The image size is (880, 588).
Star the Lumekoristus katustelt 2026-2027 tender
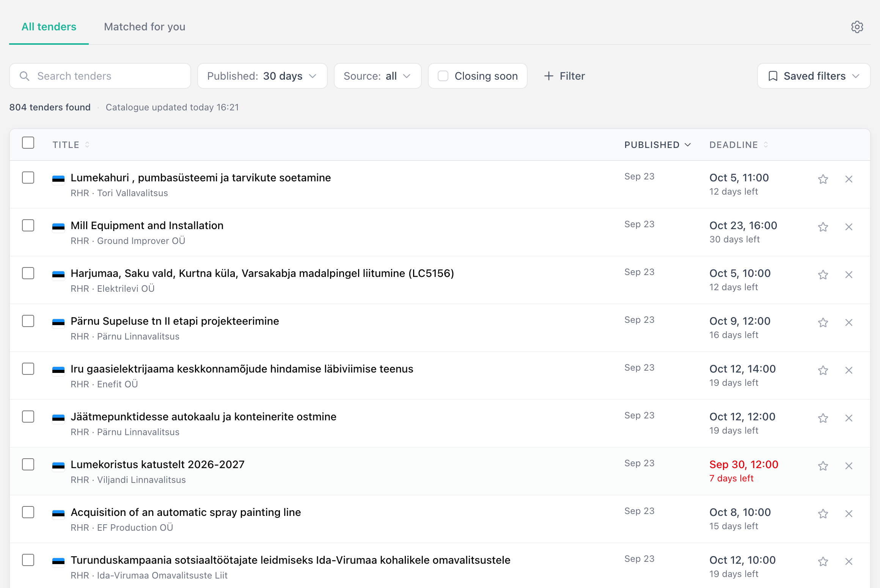pos(823,466)
